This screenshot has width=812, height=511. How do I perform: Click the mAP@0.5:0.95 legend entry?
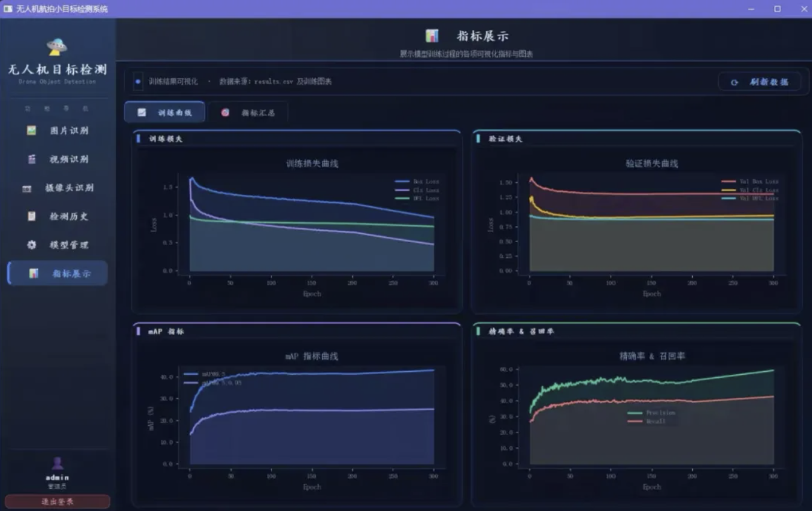[x=213, y=383]
